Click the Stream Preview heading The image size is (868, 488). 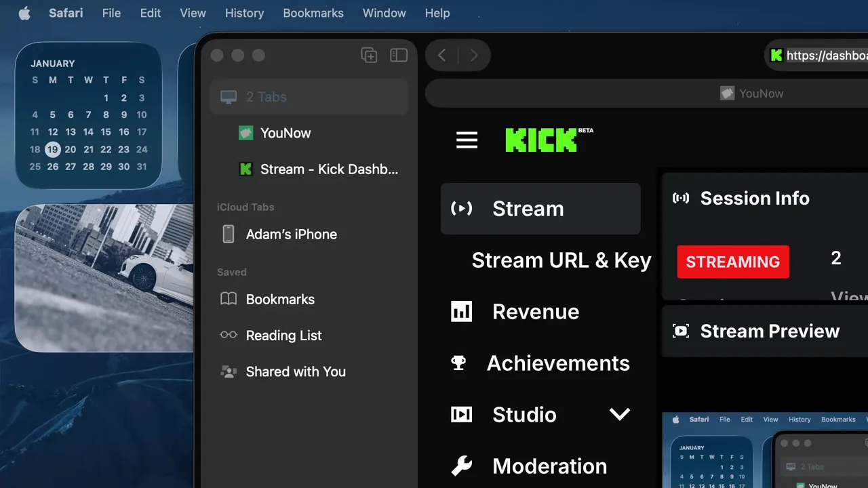point(770,331)
